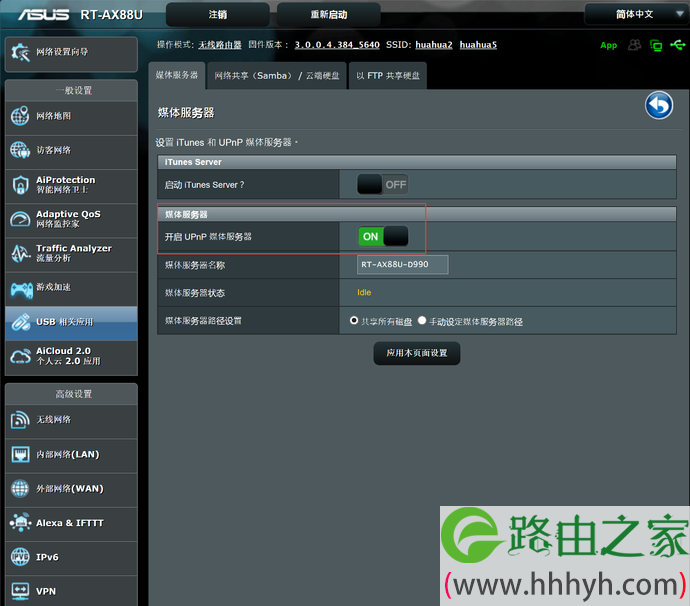Select manual media server path radio option
Image resolution: width=690 pixels, height=606 pixels.
[x=422, y=320]
